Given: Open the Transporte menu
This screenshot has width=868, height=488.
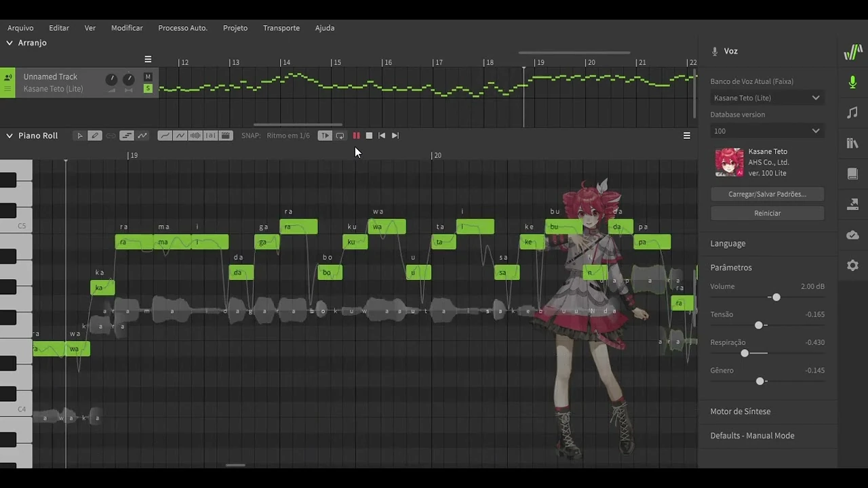Looking at the screenshot, I should coord(281,28).
